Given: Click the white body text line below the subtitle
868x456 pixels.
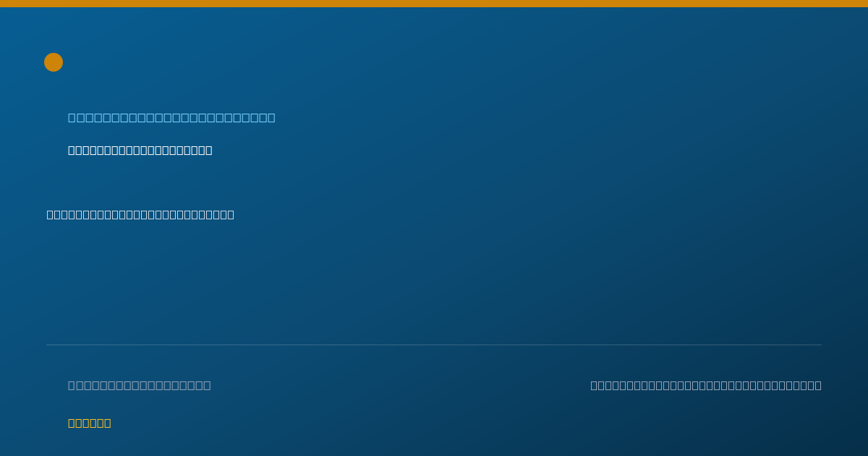Looking at the screenshot, I should coord(140,214).
